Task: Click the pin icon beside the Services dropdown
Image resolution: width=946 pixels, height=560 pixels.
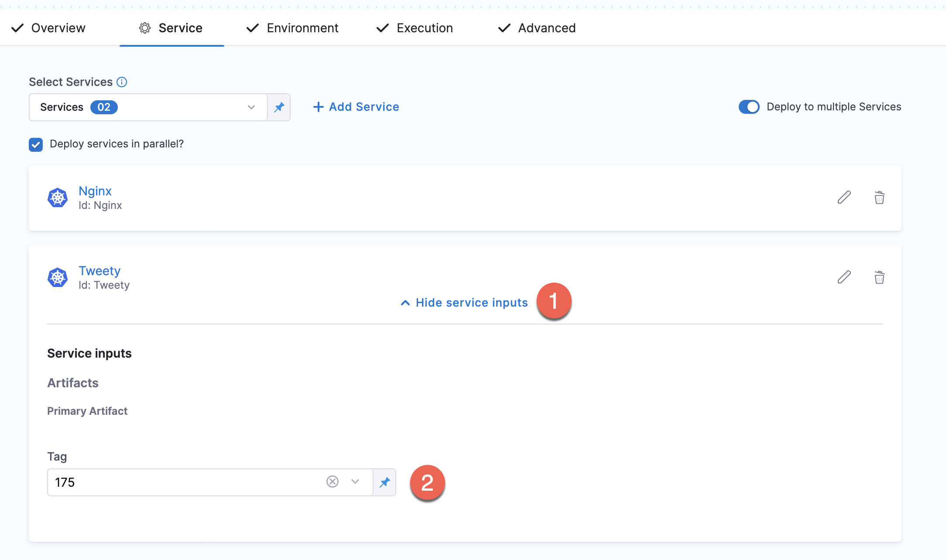Action: (x=279, y=107)
